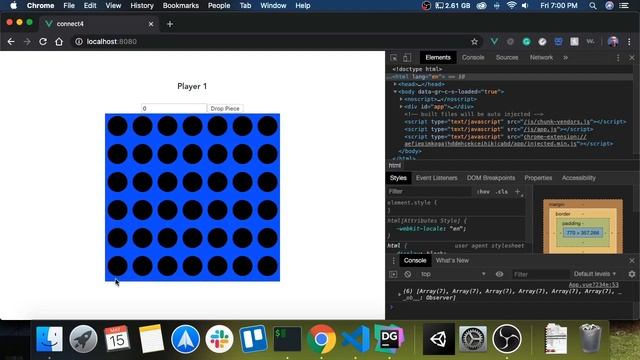Viewport: 640px width, 360px height.
Task: Open the Event Listeners pane
Action: tap(436, 178)
